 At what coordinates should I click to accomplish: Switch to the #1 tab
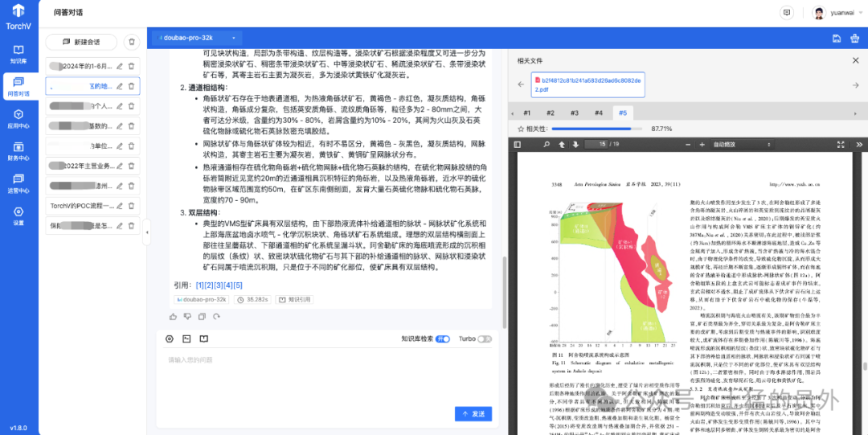point(527,113)
